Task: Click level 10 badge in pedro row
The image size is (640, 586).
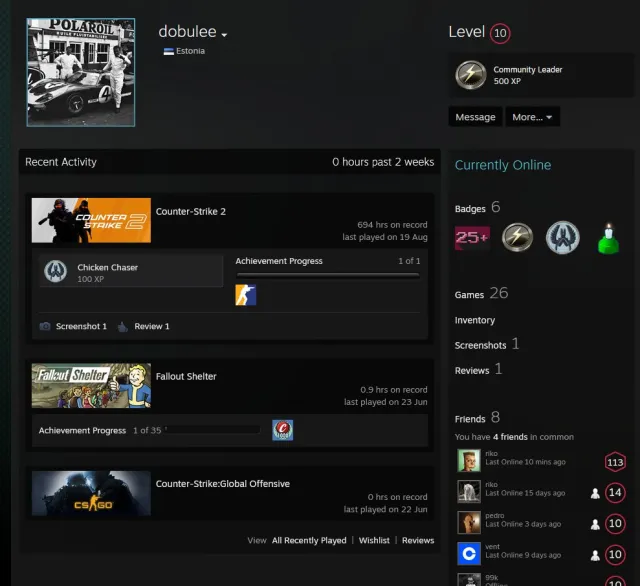Action: [615, 524]
